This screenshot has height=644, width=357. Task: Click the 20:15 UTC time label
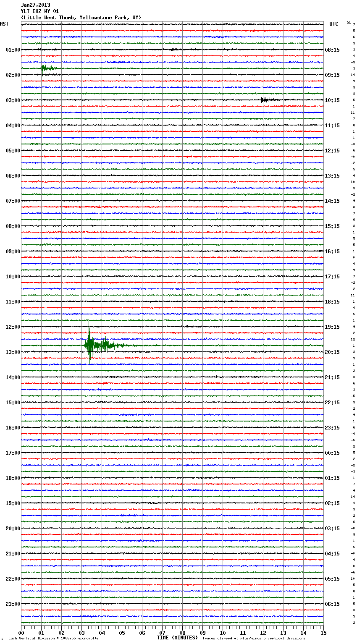click(x=332, y=352)
